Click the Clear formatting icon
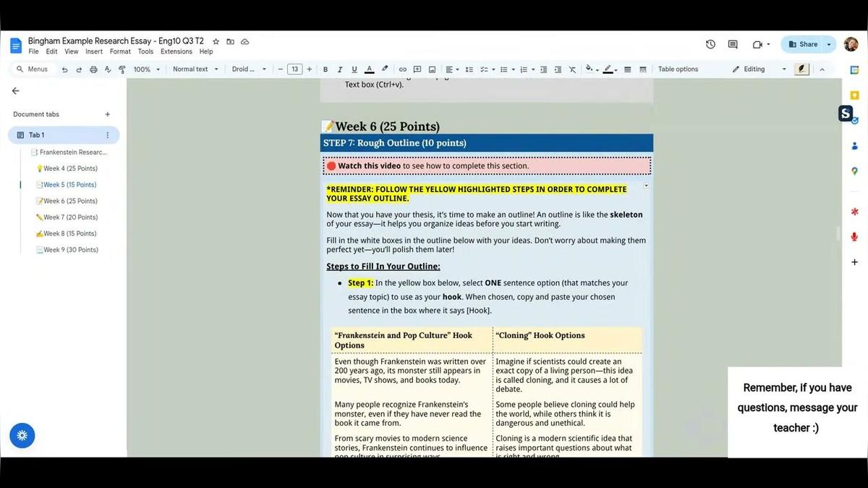 coord(572,69)
